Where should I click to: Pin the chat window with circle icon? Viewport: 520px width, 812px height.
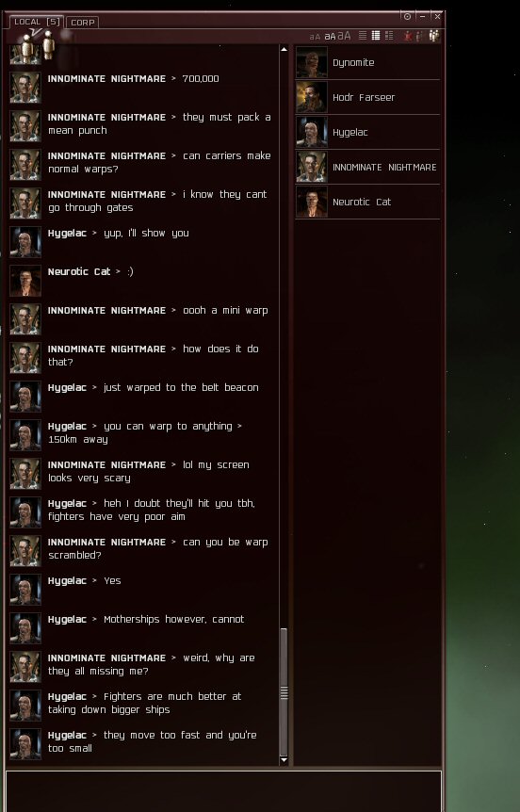coord(407,17)
